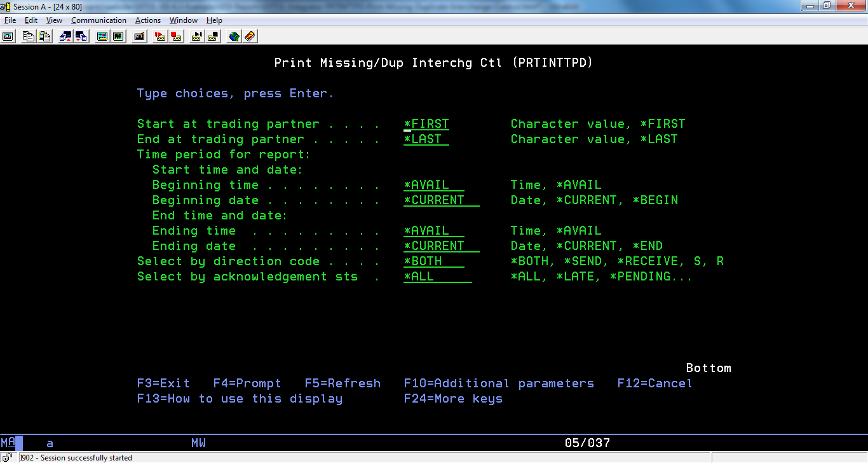Click the F12=Cancel function key

coord(654,384)
